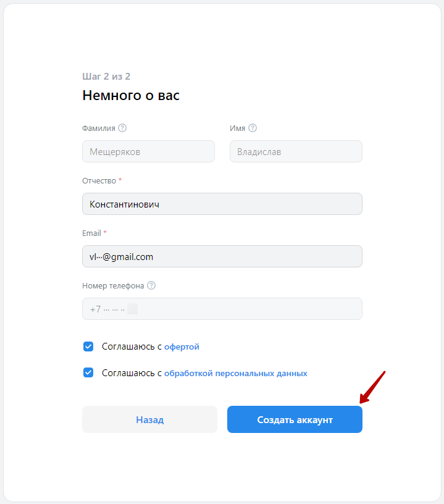Focus the Фамилия input field
The image size is (444, 504).
point(148,151)
